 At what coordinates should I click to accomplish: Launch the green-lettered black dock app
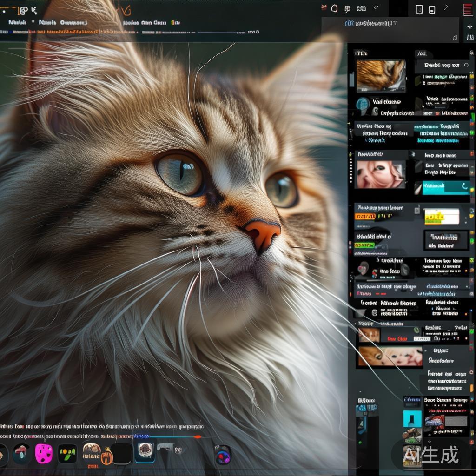point(67,454)
